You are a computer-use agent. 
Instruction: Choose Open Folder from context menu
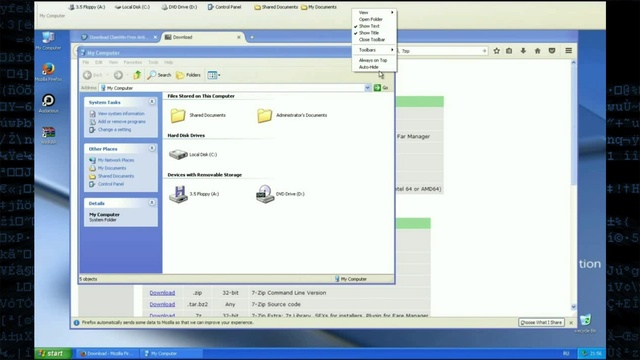click(x=374, y=19)
